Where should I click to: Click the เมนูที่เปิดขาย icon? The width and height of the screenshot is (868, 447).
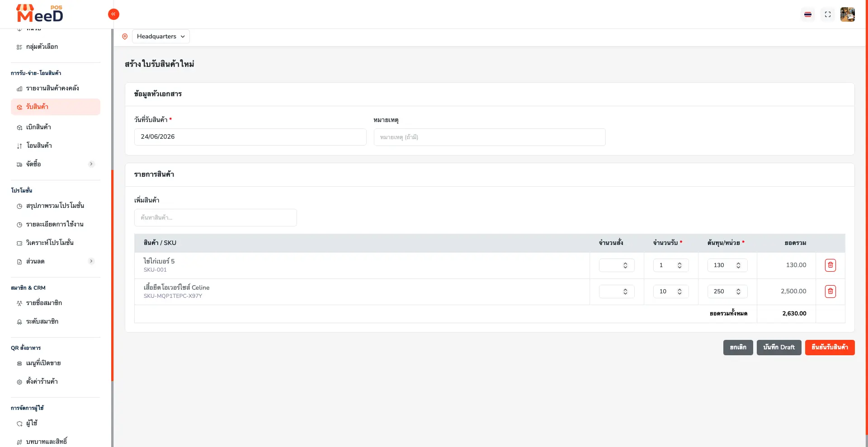tap(19, 363)
